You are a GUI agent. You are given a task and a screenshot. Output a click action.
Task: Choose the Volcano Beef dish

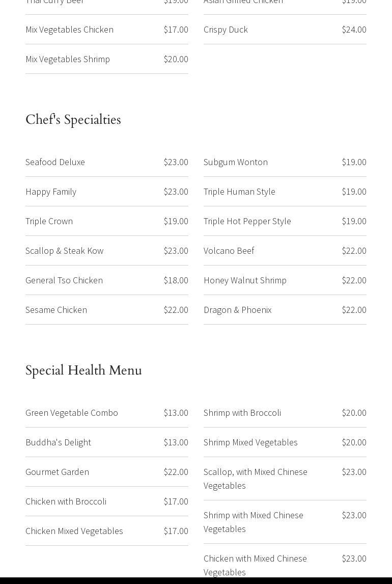tap(229, 251)
